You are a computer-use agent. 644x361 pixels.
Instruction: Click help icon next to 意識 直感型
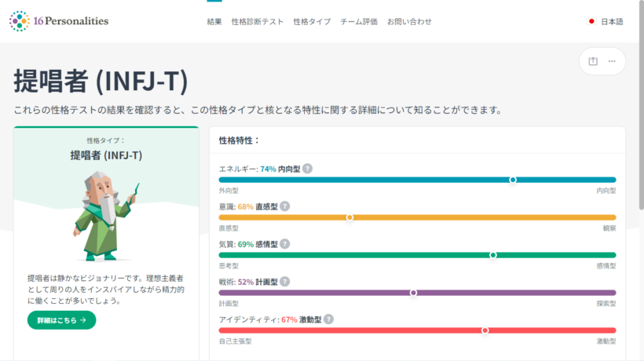coord(284,206)
